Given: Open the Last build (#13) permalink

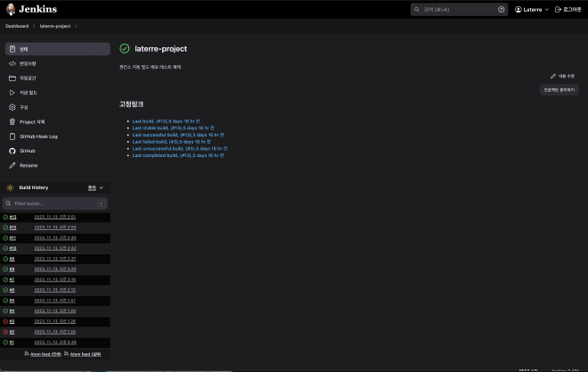Looking at the screenshot, I should (166, 121).
